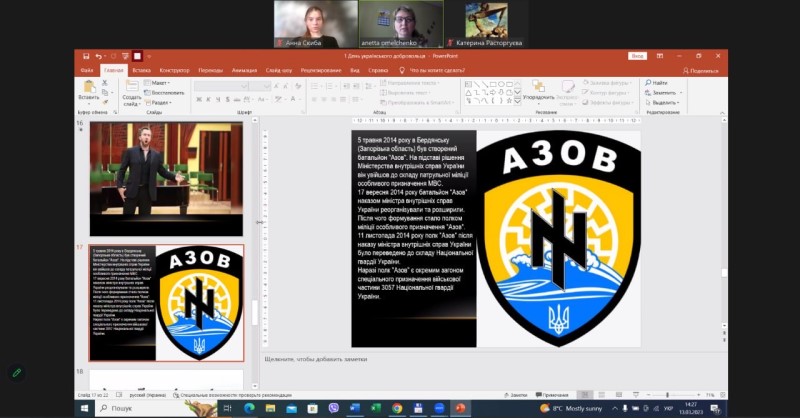
Task: Open the File (Файл) tab
Action: tap(87, 70)
